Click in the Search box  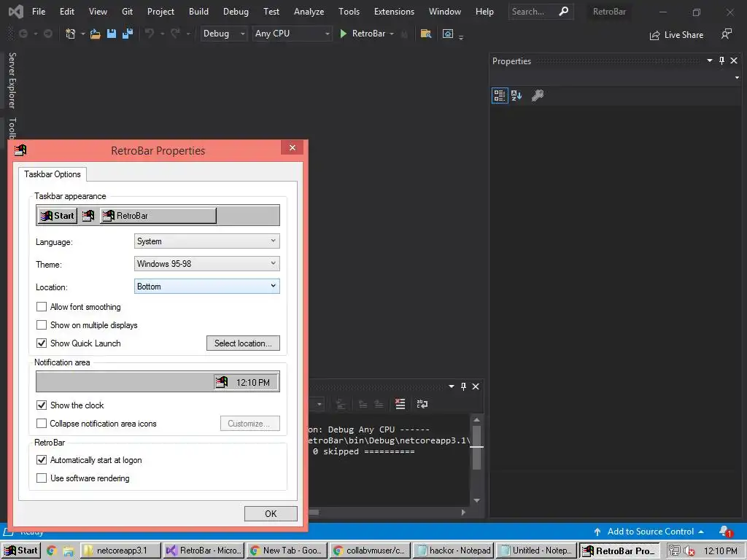532,12
